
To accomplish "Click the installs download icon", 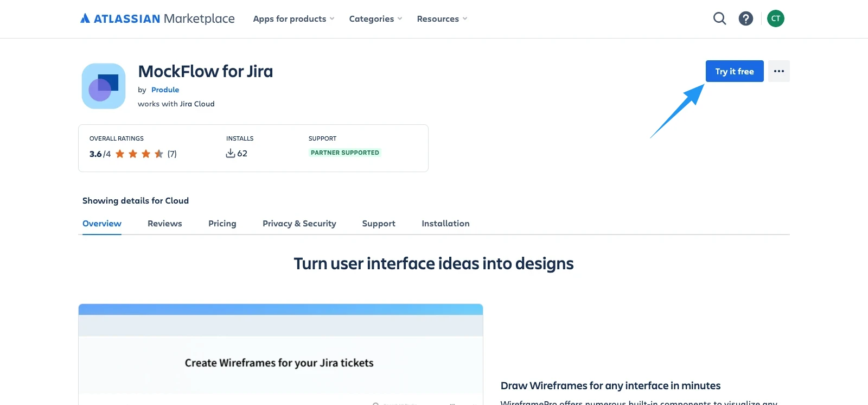I will pyautogui.click(x=231, y=153).
